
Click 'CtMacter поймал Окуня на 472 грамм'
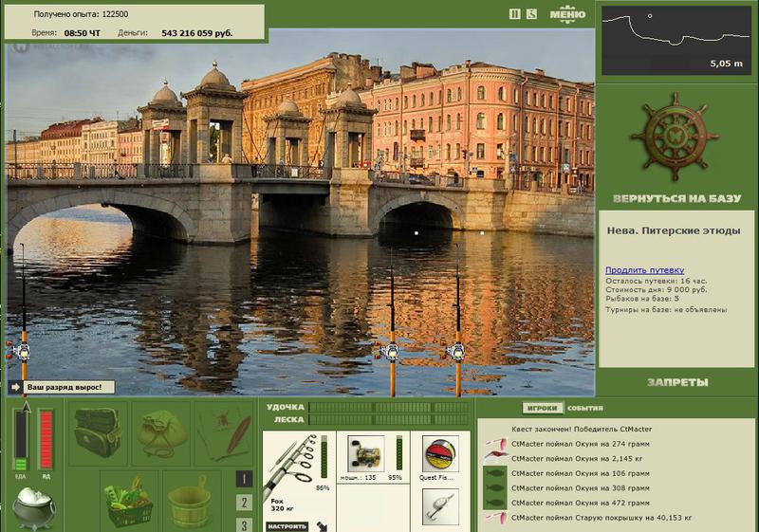(581, 503)
